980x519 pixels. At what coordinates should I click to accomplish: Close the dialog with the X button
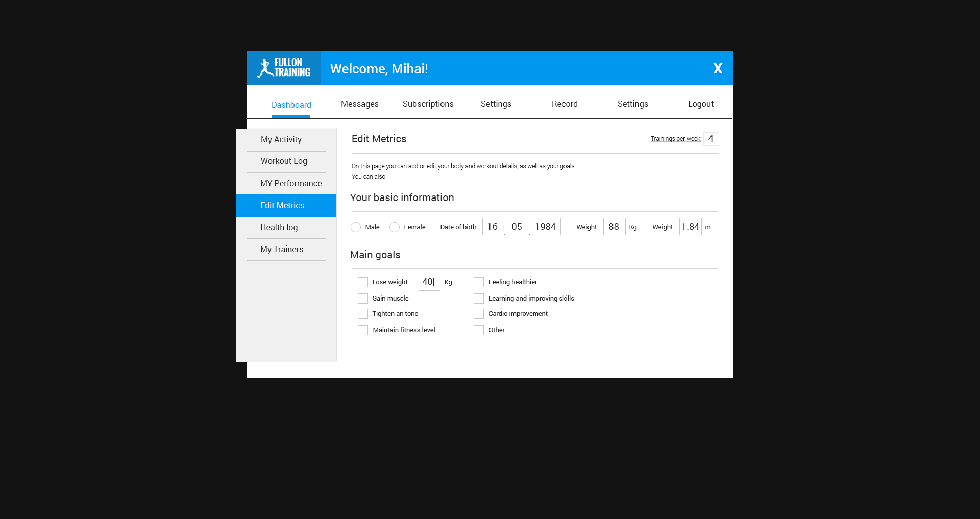[x=718, y=68]
